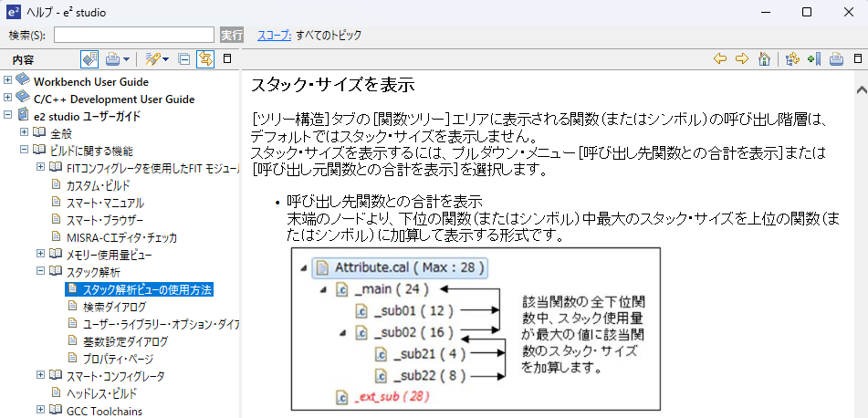Open カスタム・ビルド topic
868x418 pixels.
point(98,186)
